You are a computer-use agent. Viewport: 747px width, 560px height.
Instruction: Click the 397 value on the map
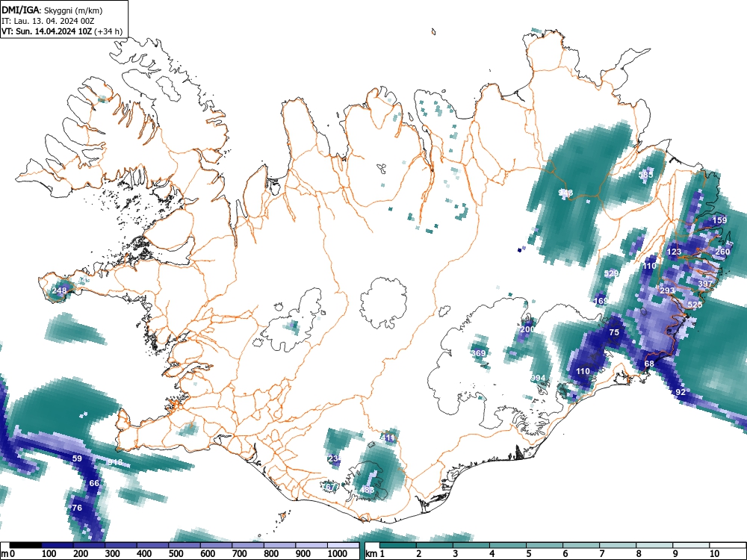coord(706,284)
